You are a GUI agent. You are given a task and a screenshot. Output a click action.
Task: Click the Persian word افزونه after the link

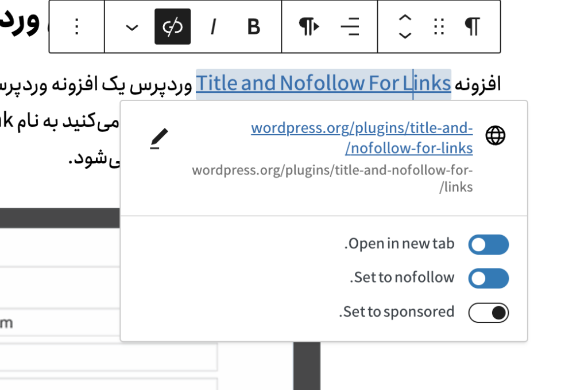[478, 83]
